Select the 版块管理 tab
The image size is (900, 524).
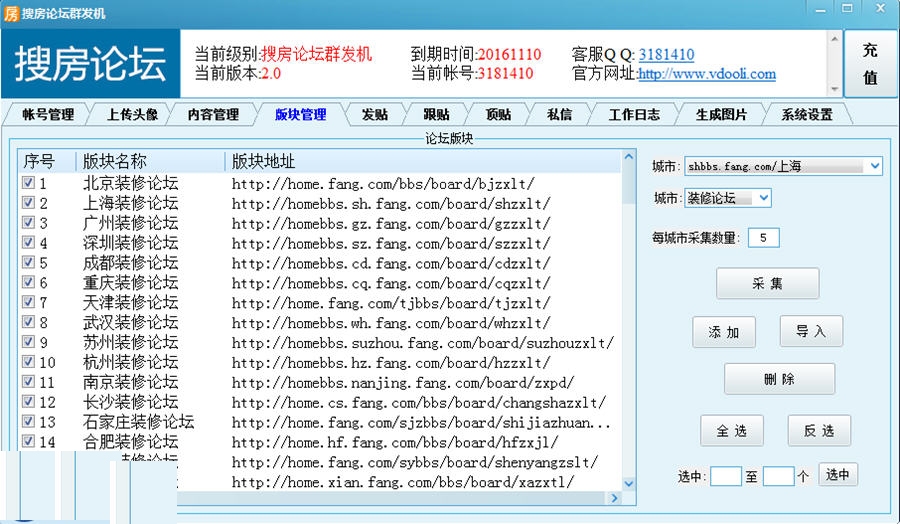click(301, 114)
